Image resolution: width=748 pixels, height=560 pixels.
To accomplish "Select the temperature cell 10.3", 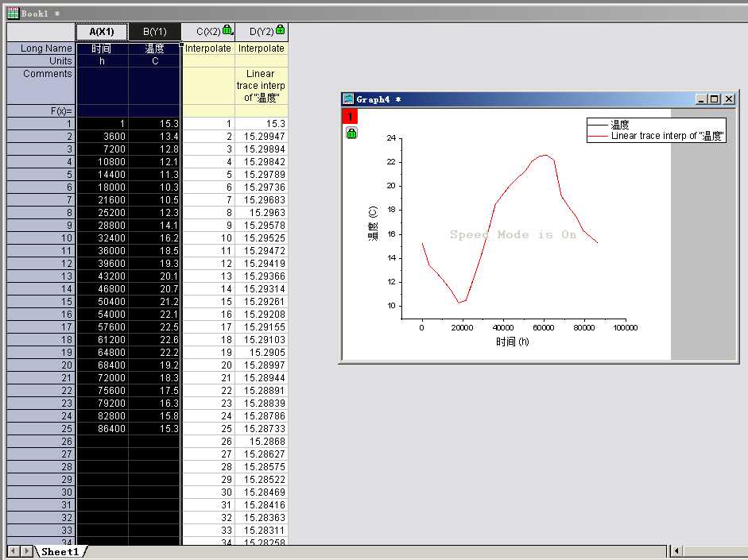I will 154,187.
